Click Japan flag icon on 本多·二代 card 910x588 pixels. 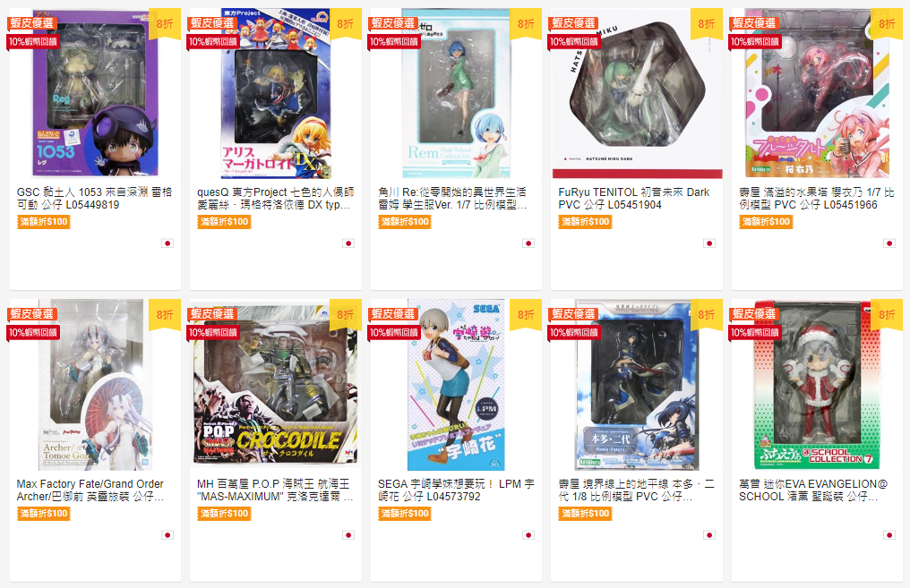pos(709,535)
